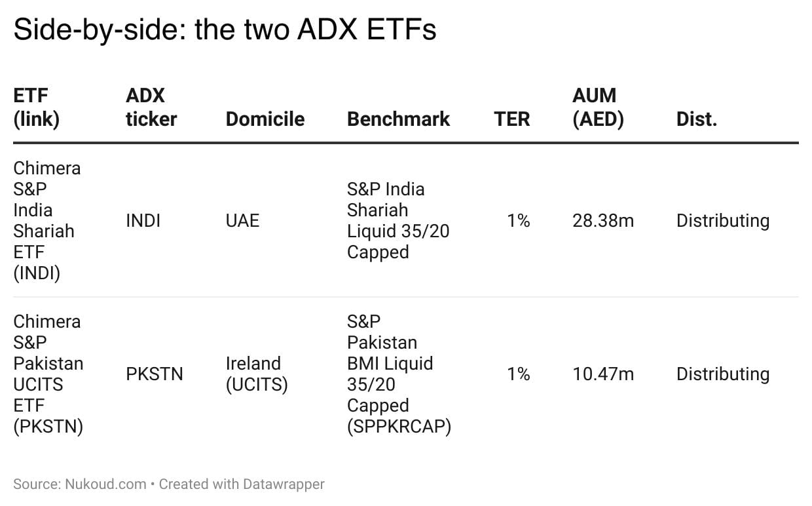Click the Benchmark column header
Image resolution: width=812 pixels, height=506 pixels.
point(398,119)
